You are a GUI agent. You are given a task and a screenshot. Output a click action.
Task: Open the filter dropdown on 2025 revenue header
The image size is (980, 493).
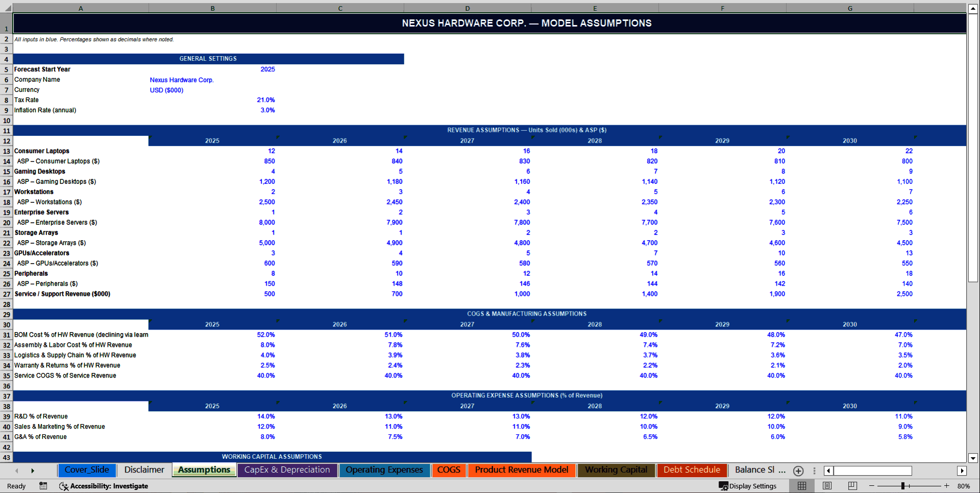coord(278,137)
